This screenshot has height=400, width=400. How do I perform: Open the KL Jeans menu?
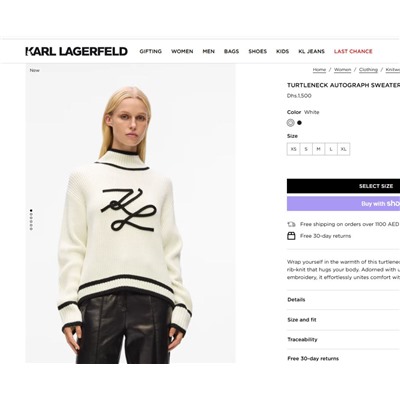pyautogui.click(x=311, y=51)
